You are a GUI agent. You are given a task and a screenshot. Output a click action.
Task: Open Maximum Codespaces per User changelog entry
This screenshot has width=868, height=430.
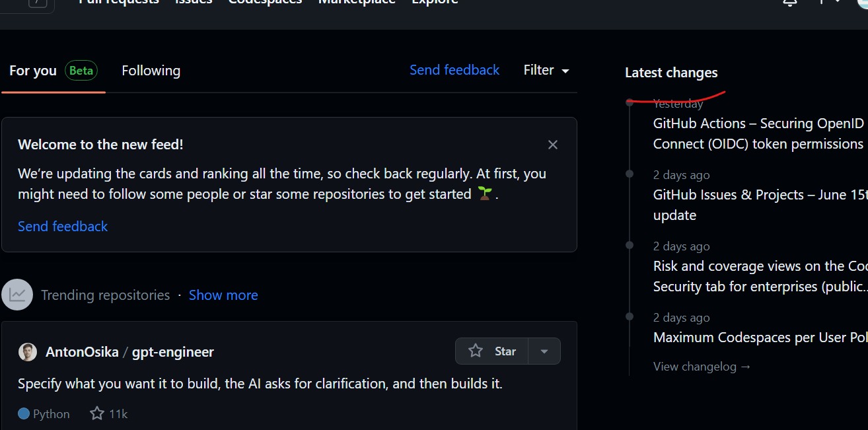pyautogui.click(x=760, y=338)
